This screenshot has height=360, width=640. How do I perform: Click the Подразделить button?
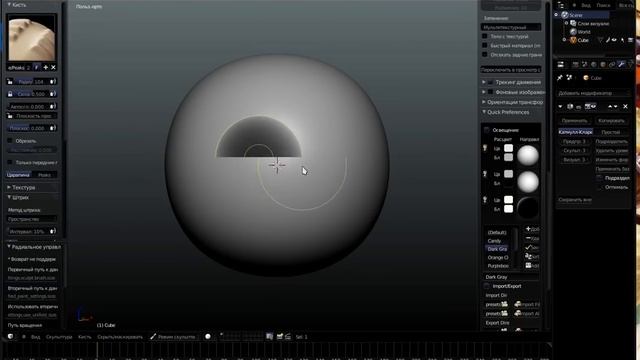point(611,142)
